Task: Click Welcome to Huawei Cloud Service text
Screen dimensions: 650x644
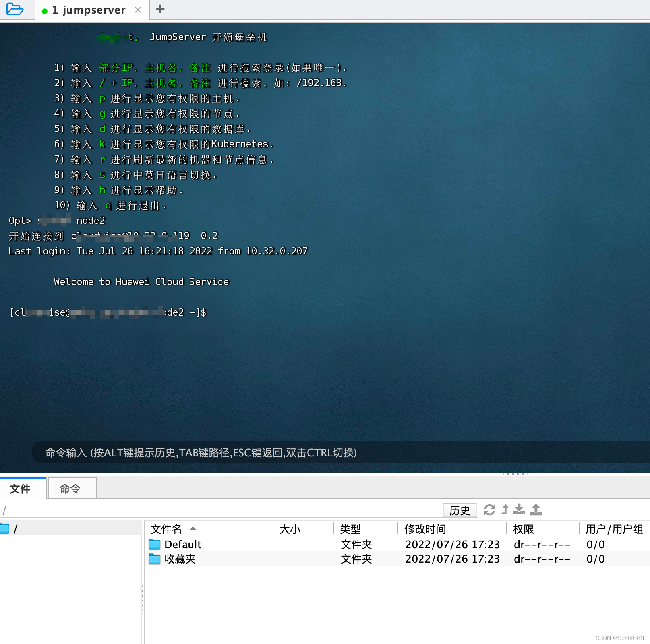Action: pos(141,282)
